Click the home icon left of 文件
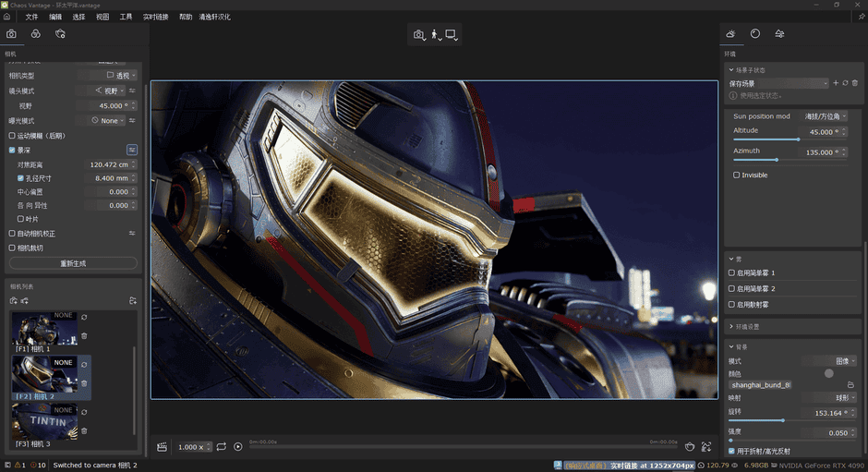Screen dimensions: 868x472 pyautogui.click(x=7, y=17)
